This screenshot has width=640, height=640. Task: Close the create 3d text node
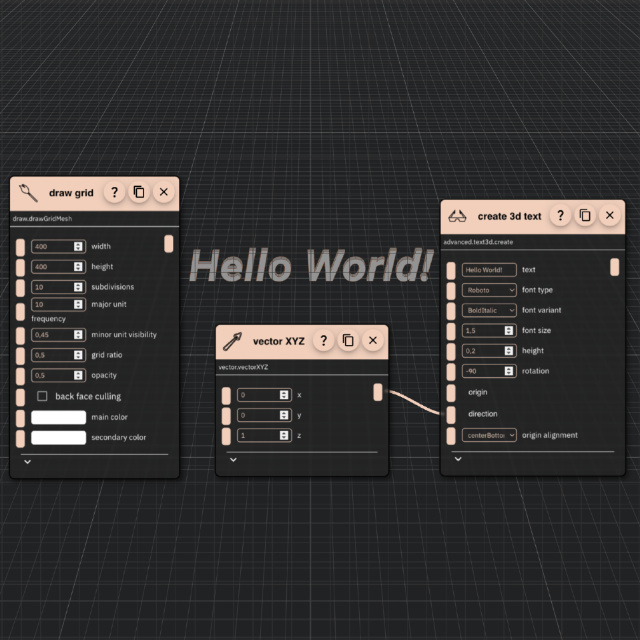(x=610, y=215)
